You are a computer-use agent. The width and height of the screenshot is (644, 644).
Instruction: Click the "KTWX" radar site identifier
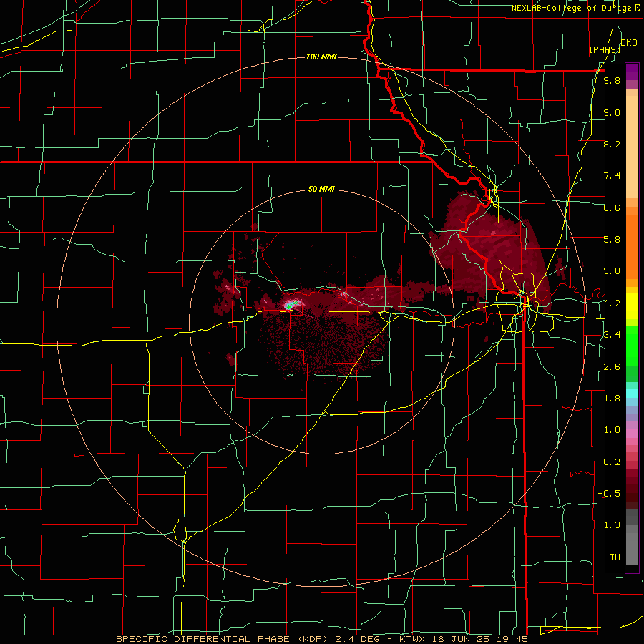(412, 639)
